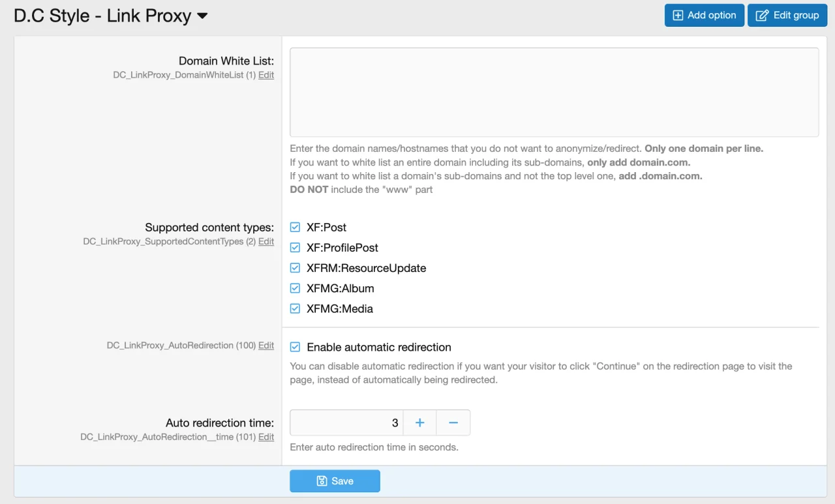835x504 pixels.
Task: Open the D.C Style - Link Proxy dropdown
Action: (x=202, y=16)
